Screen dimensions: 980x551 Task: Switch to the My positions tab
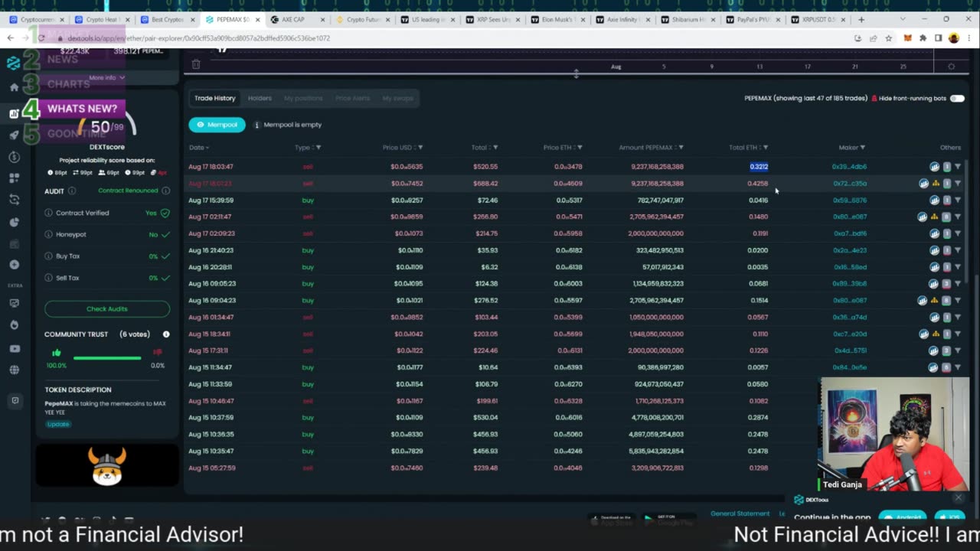click(303, 98)
